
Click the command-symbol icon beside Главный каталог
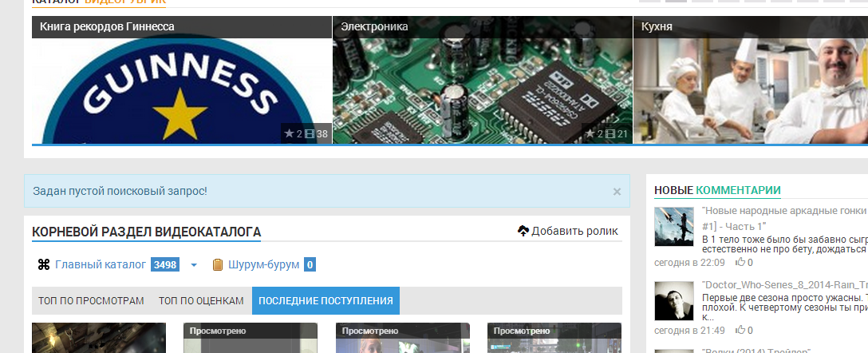[44, 265]
